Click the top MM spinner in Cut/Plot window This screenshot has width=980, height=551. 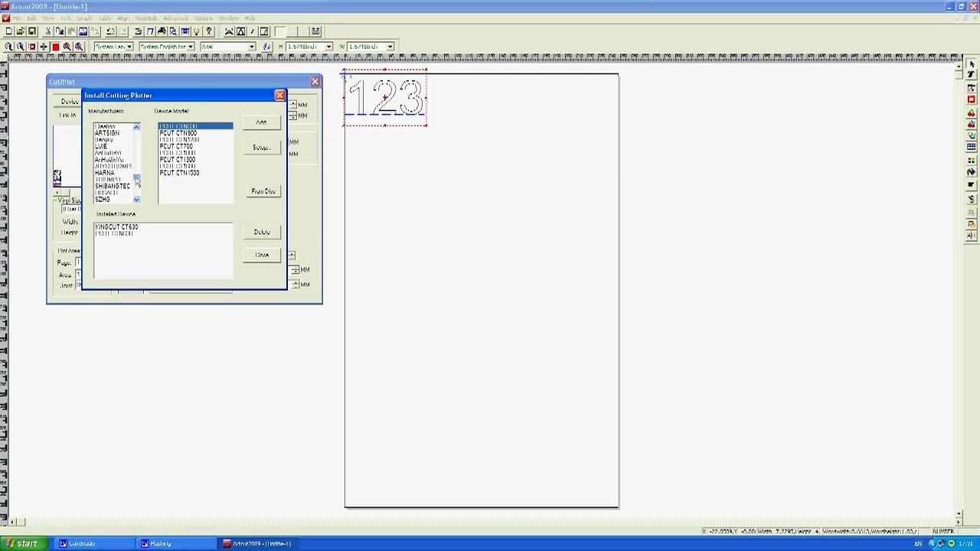click(x=292, y=105)
